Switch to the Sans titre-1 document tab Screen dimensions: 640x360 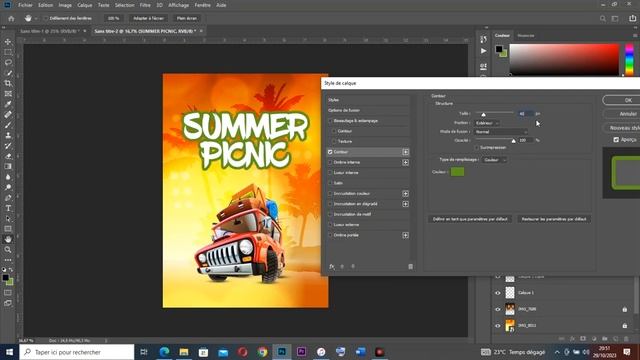tap(50, 31)
